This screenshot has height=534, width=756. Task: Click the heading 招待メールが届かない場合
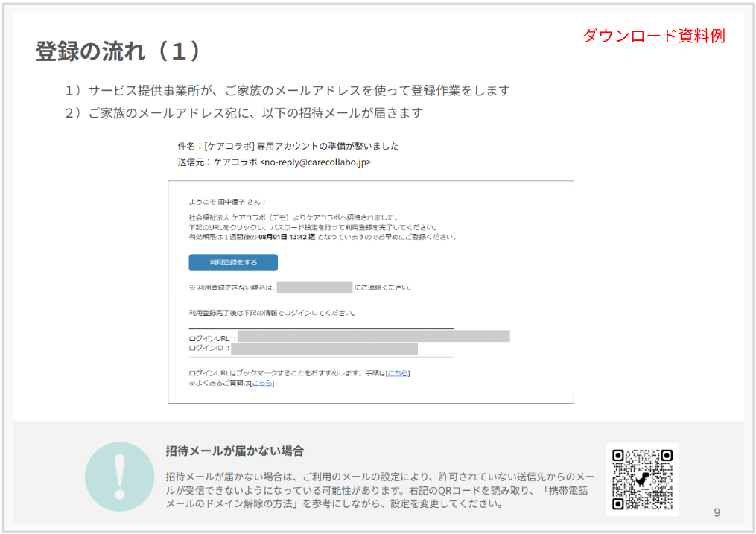235,451
